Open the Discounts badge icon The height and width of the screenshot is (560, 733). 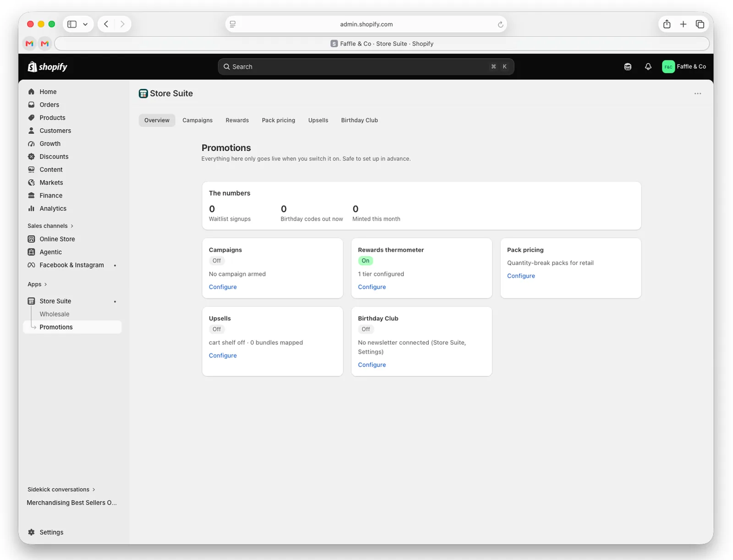point(31,157)
